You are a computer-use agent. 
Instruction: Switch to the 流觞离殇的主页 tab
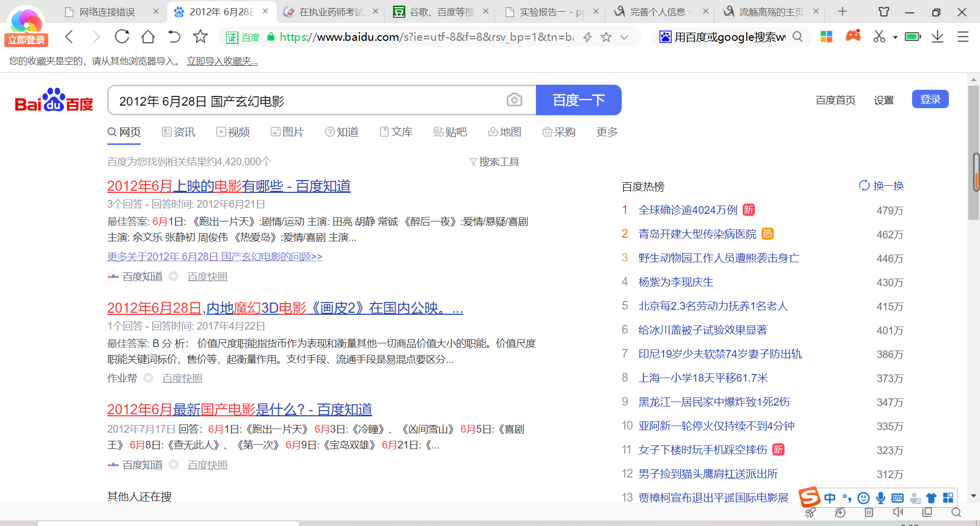point(771,12)
